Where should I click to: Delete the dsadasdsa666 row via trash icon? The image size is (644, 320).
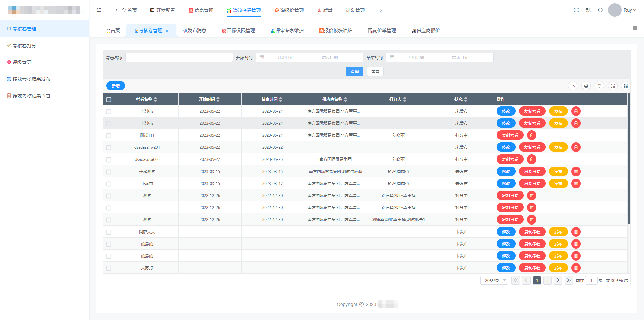(532, 159)
